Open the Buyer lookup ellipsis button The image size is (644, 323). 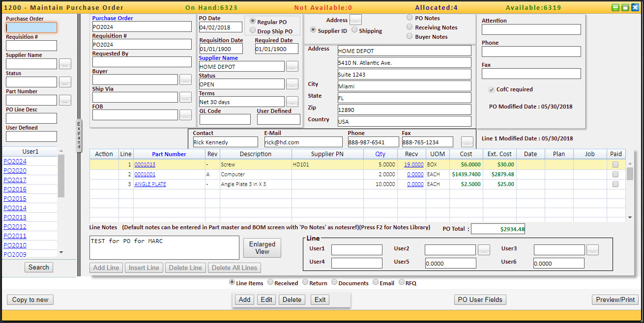pos(185,80)
